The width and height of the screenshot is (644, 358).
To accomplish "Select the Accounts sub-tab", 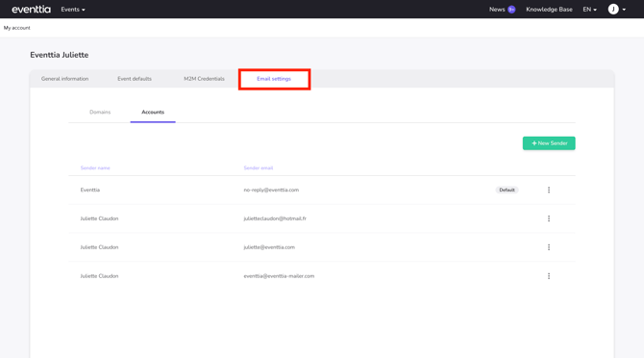I will (153, 112).
